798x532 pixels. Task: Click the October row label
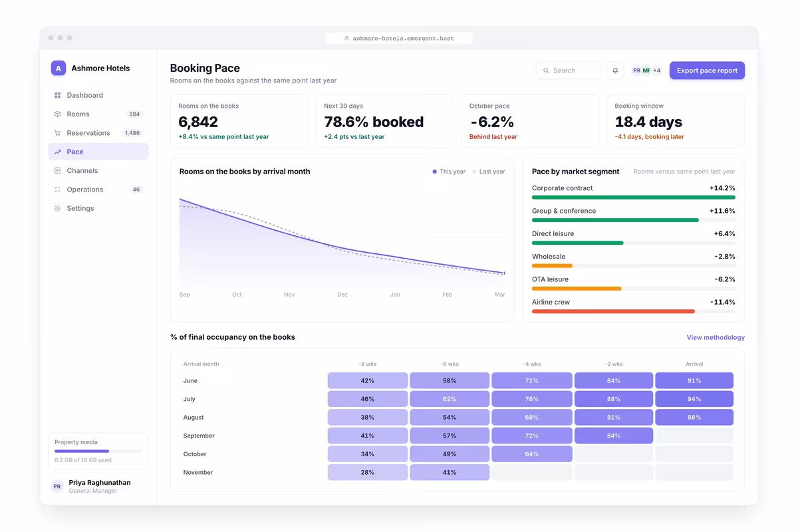pyautogui.click(x=196, y=454)
